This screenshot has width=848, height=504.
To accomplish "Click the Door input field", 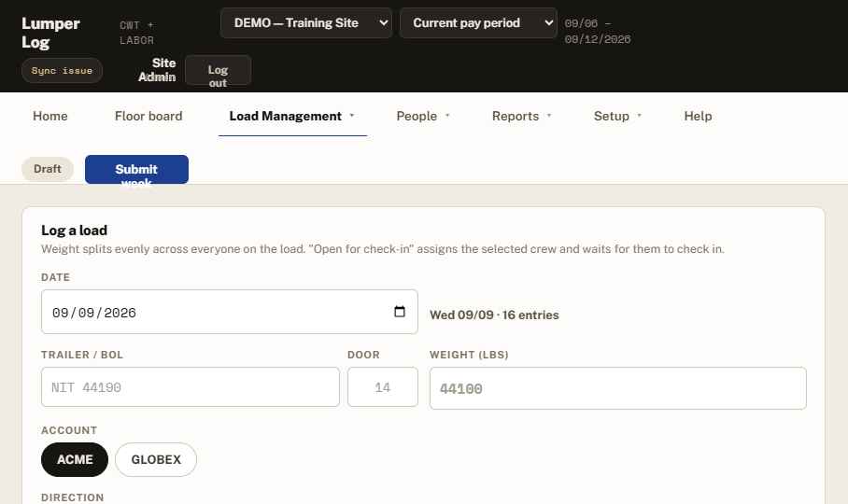I will 383,387.
